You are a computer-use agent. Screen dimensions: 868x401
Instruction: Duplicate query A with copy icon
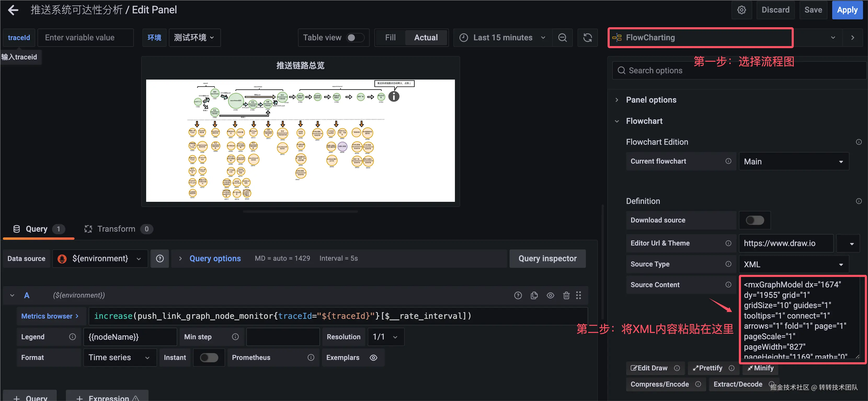(x=534, y=296)
